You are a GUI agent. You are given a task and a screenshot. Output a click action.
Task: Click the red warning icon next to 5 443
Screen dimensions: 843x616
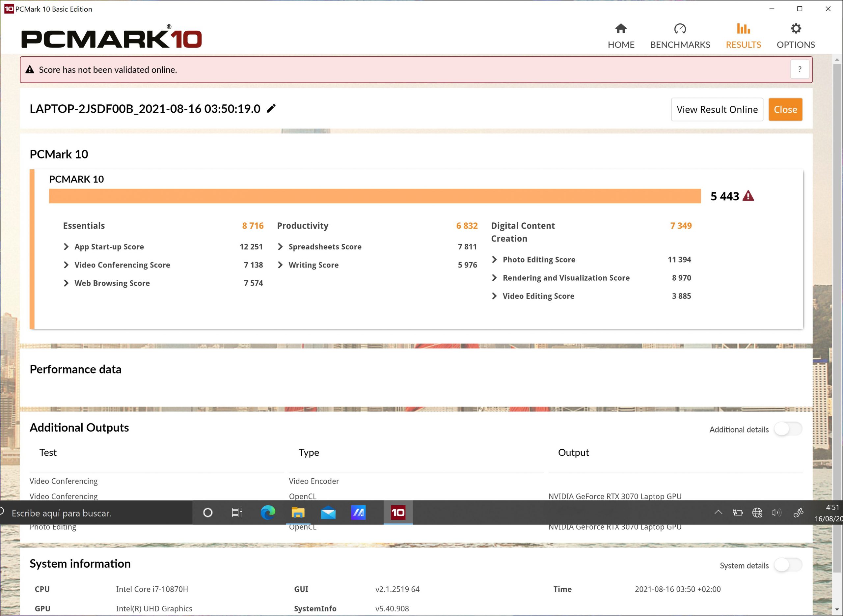pos(748,196)
